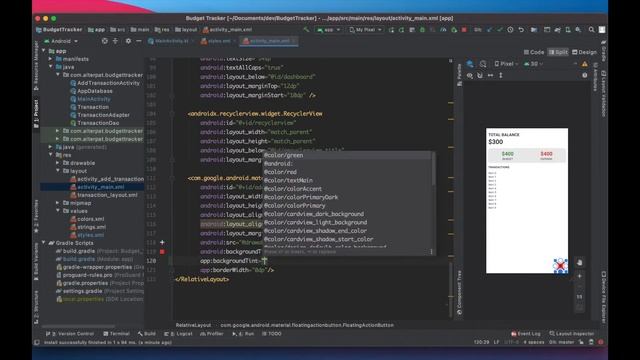
Task: Click the Rollback/undo arrow icon
Action: (521, 30)
